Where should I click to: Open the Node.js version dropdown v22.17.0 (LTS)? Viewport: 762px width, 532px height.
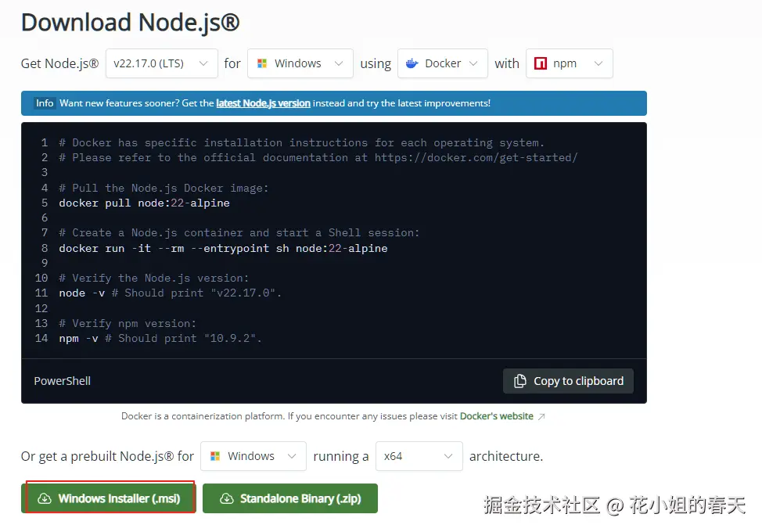click(161, 63)
